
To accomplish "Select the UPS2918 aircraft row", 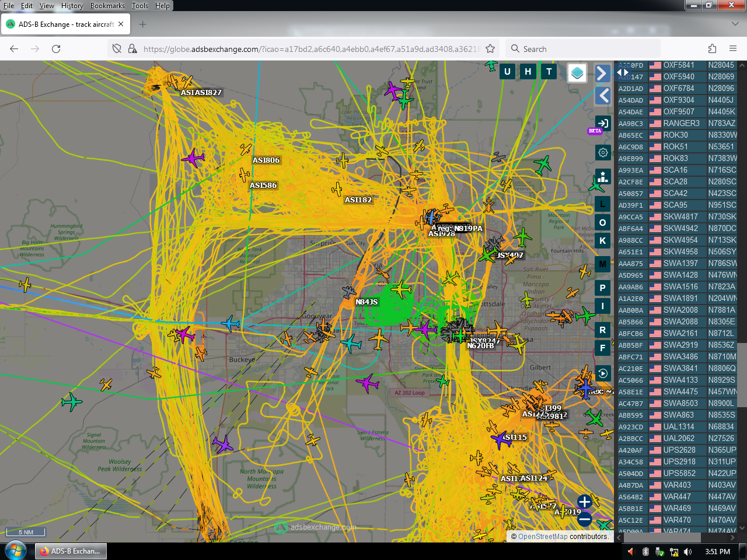I will 678,462.
